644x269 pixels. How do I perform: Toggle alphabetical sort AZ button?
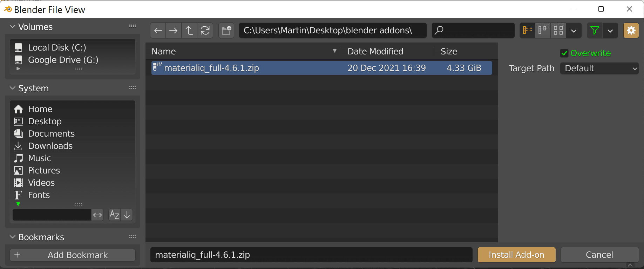tap(115, 215)
